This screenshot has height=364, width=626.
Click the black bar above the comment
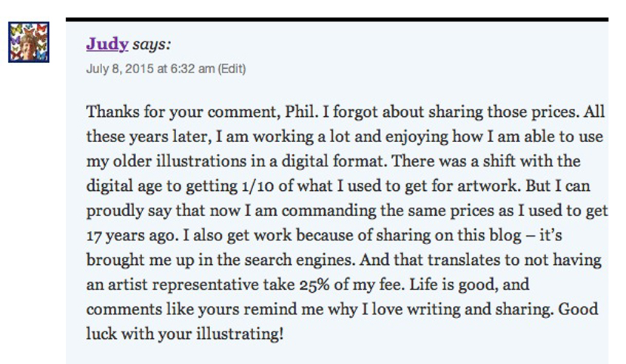(x=337, y=19)
